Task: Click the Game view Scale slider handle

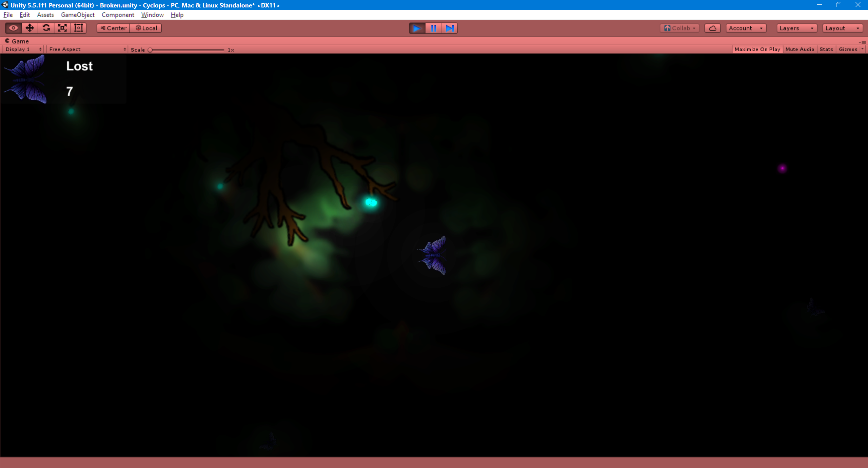Action: coord(150,50)
